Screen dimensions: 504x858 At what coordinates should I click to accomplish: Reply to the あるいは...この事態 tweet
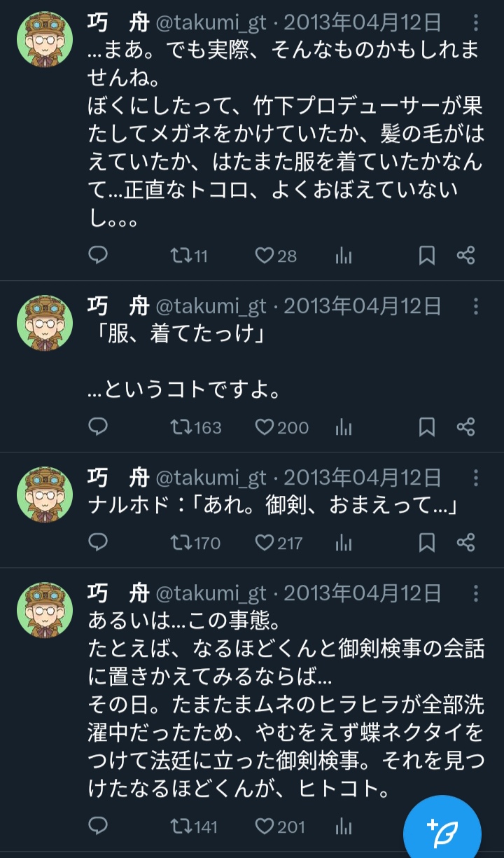point(98,826)
